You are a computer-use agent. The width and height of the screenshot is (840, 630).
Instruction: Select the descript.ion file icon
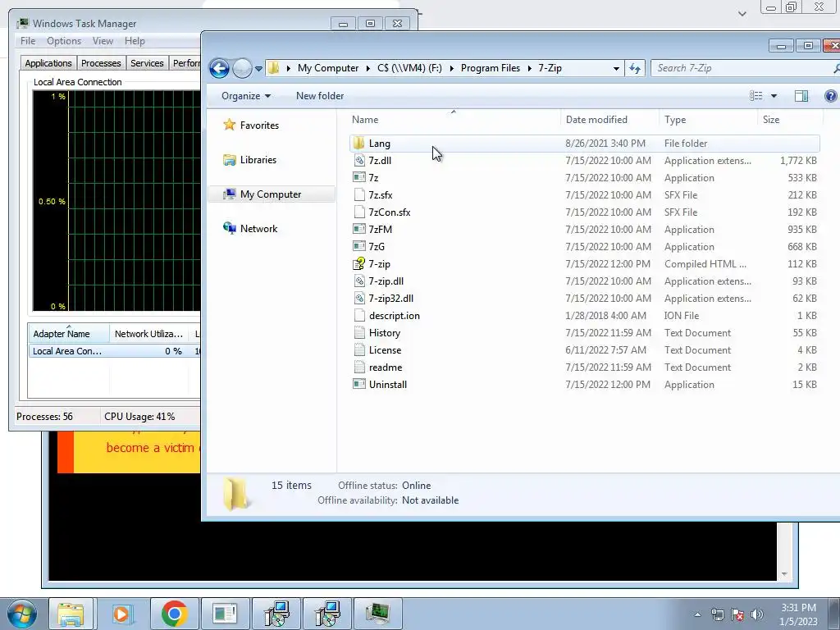[359, 315]
